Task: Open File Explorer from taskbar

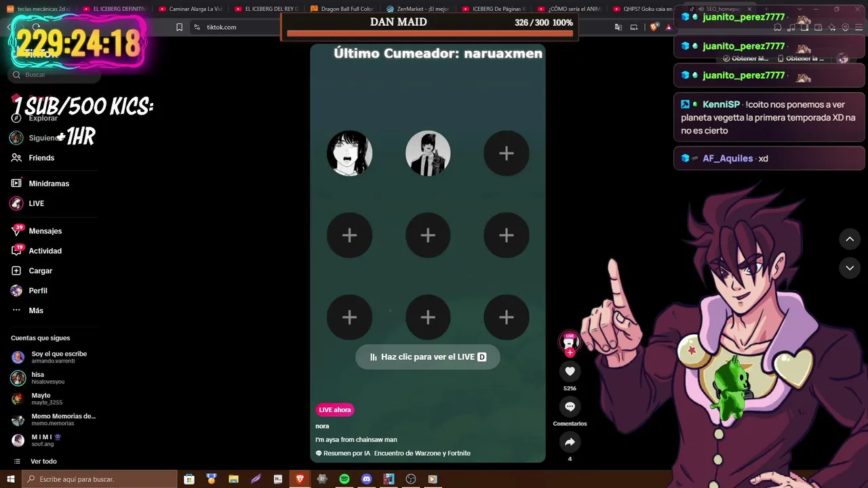Action: pos(233,479)
